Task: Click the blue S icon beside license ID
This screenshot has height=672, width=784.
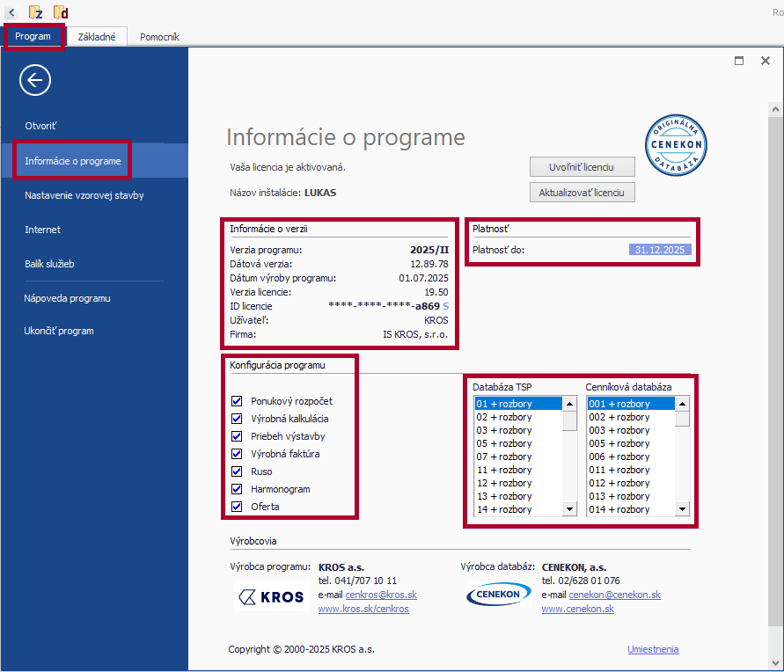Action: point(446,306)
